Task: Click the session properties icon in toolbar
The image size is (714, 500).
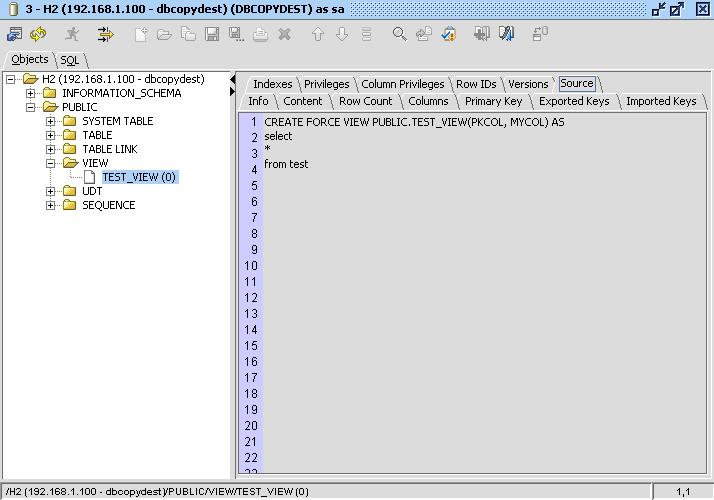Action: click(14, 34)
